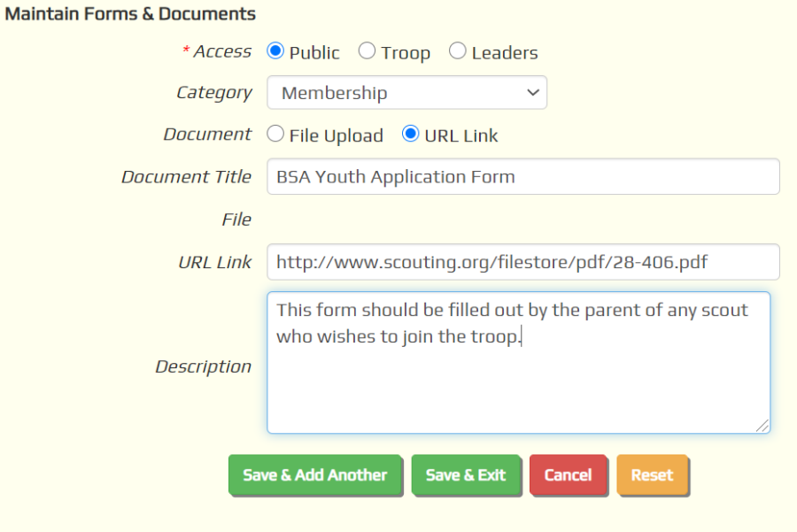797x532 pixels.
Task: Click the italic Description field label
Action: point(204,366)
